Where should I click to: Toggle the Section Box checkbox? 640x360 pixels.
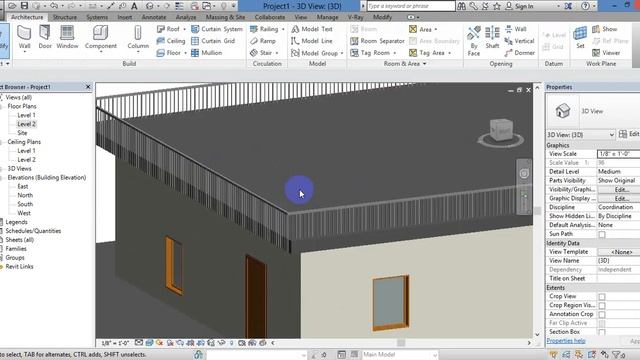pos(602,332)
